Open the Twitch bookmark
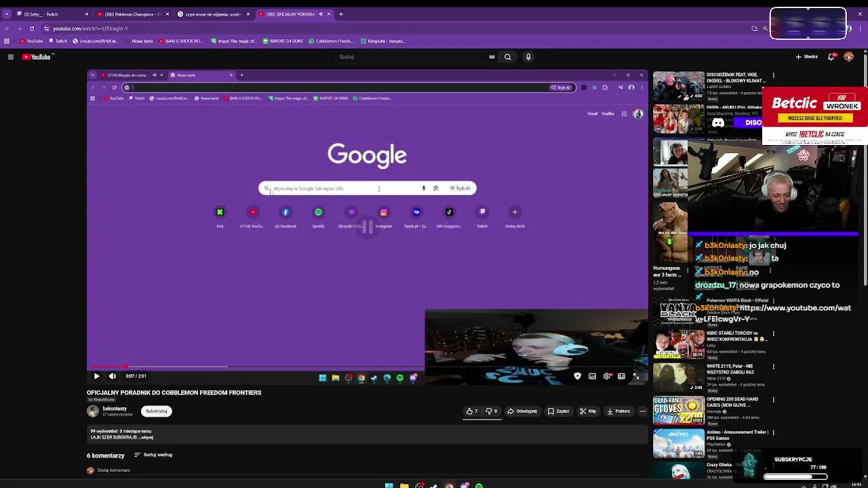 pos(58,41)
